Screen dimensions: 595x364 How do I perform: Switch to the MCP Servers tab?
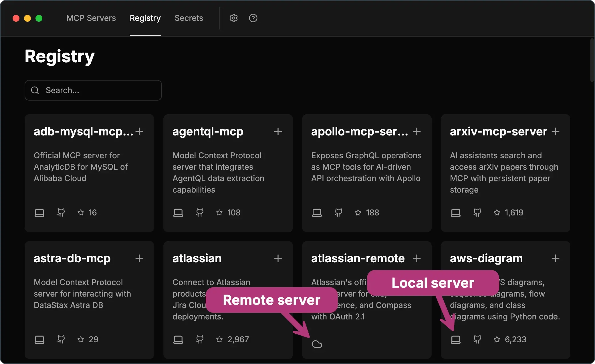tap(91, 18)
